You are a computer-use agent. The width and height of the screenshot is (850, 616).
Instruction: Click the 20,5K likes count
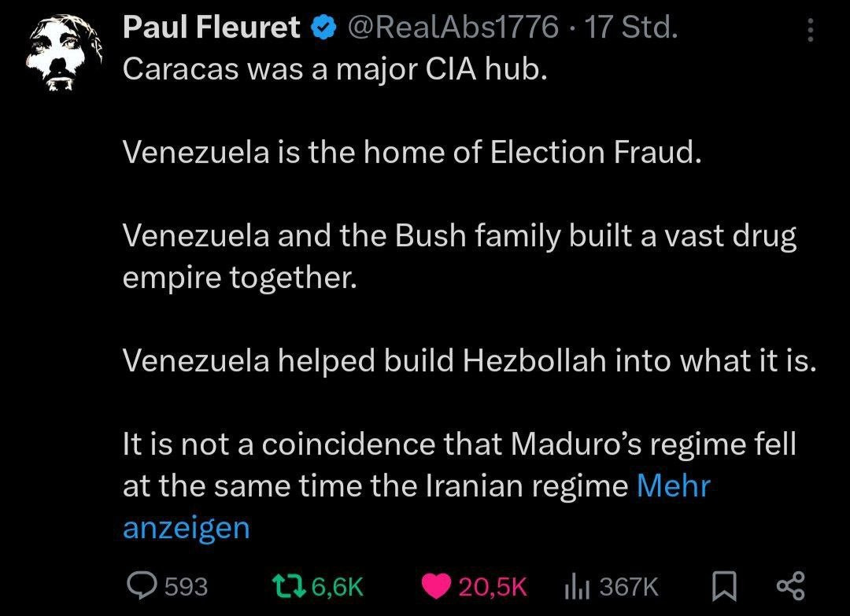pos(492,586)
